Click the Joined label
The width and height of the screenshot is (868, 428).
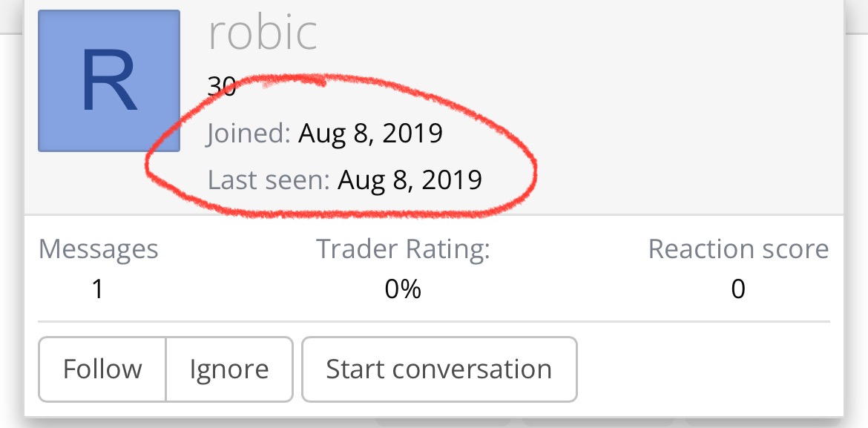[249, 134]
